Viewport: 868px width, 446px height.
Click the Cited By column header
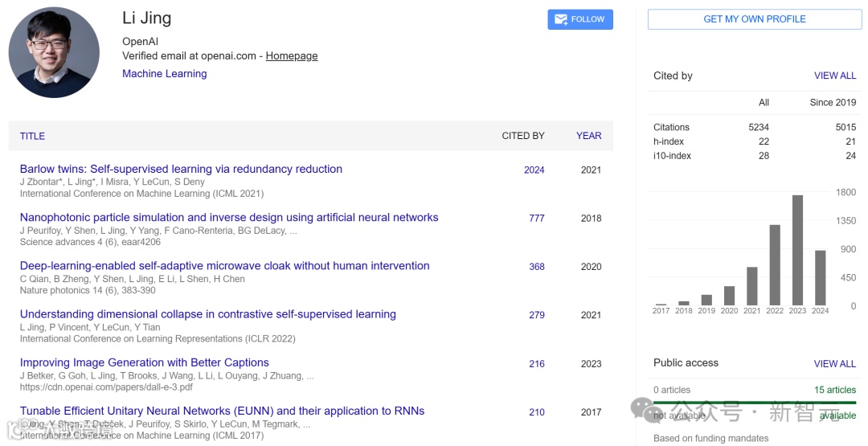[523, 136]
